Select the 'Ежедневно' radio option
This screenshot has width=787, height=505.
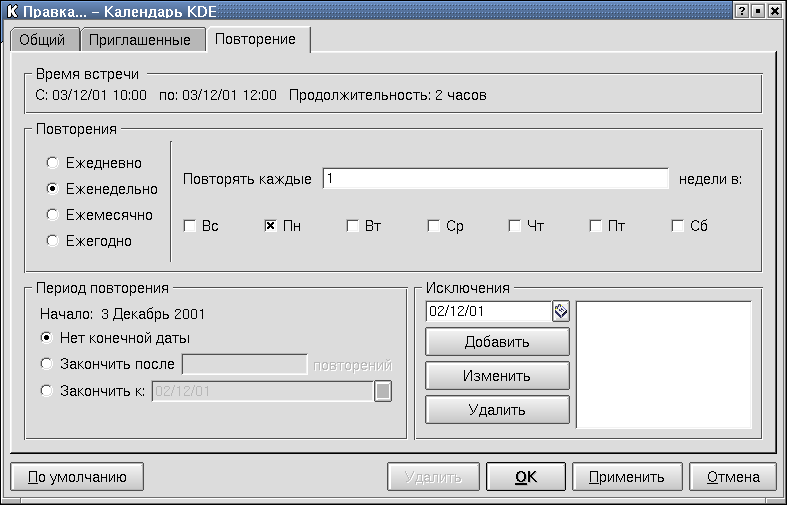tap(52, 162)
